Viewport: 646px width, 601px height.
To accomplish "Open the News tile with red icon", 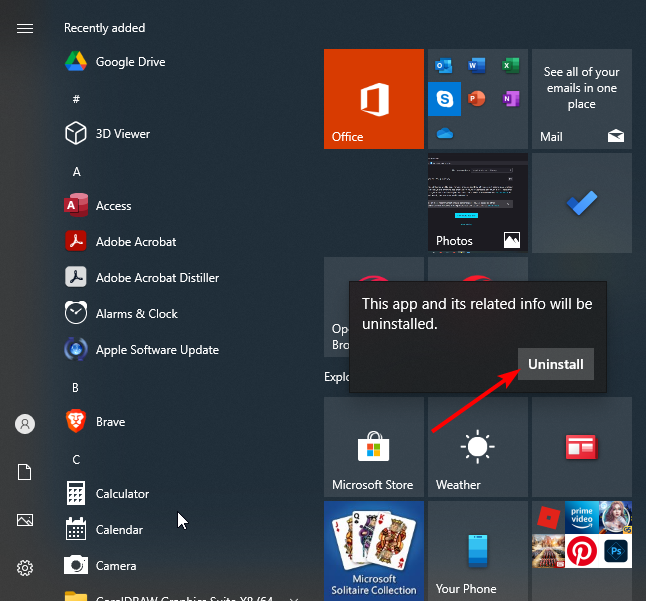I will click(x=582, y=447).
